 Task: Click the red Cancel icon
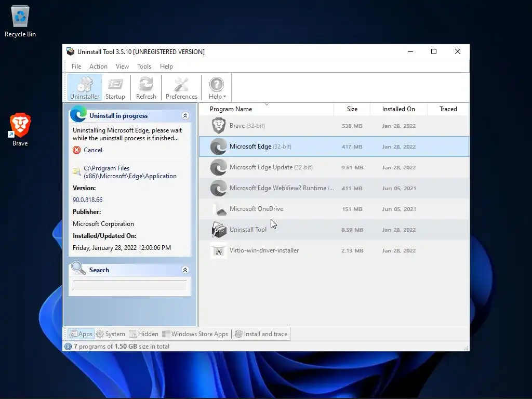77,150
